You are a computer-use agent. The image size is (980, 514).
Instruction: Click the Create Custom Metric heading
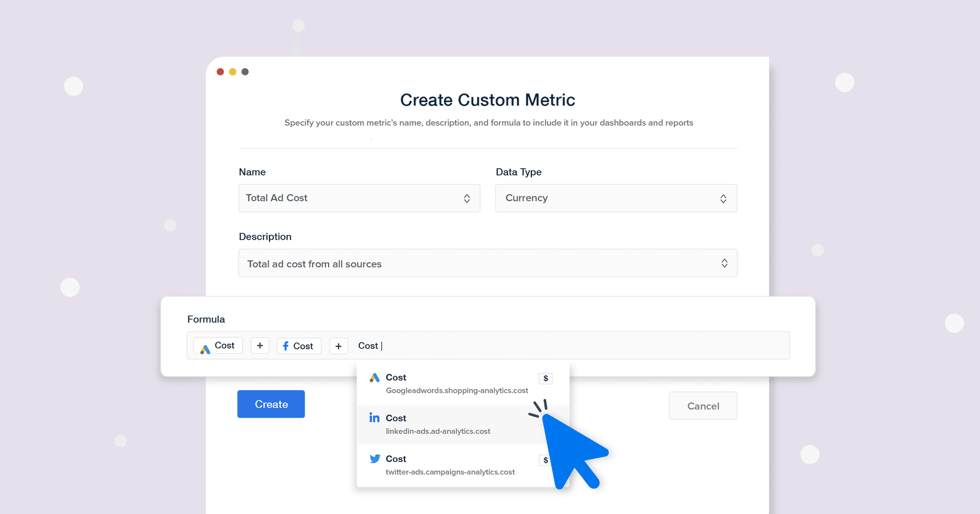(x=487, y=100)
